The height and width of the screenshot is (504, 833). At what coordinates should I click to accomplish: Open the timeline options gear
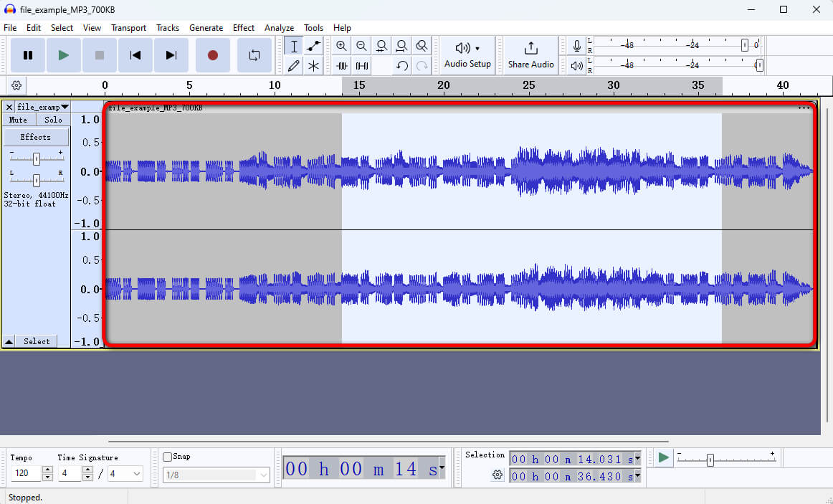(x=16, y=85)
